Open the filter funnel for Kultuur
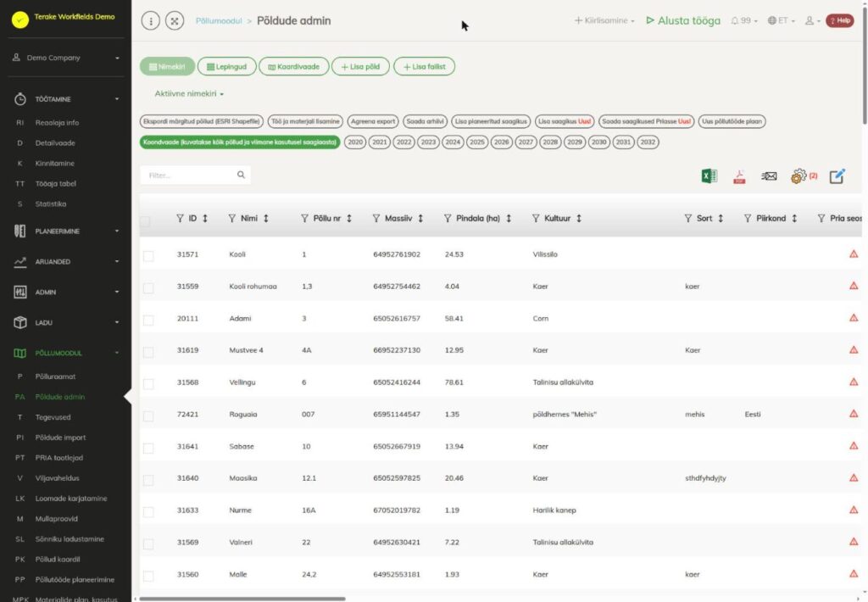This screenshot has height=602, width=868. coord(536,218)
